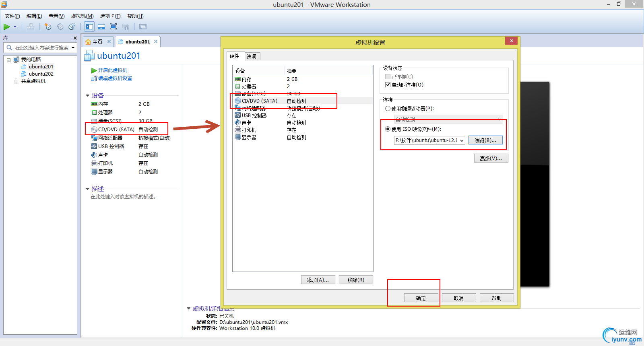Select the 使用物理驱动器(P) radio button
The width and height of the screenshot is (644, 346).
coord(388,109)
